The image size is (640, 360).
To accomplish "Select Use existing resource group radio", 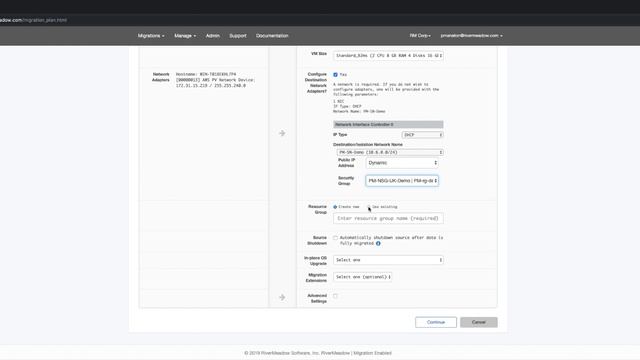I will 369,207.
